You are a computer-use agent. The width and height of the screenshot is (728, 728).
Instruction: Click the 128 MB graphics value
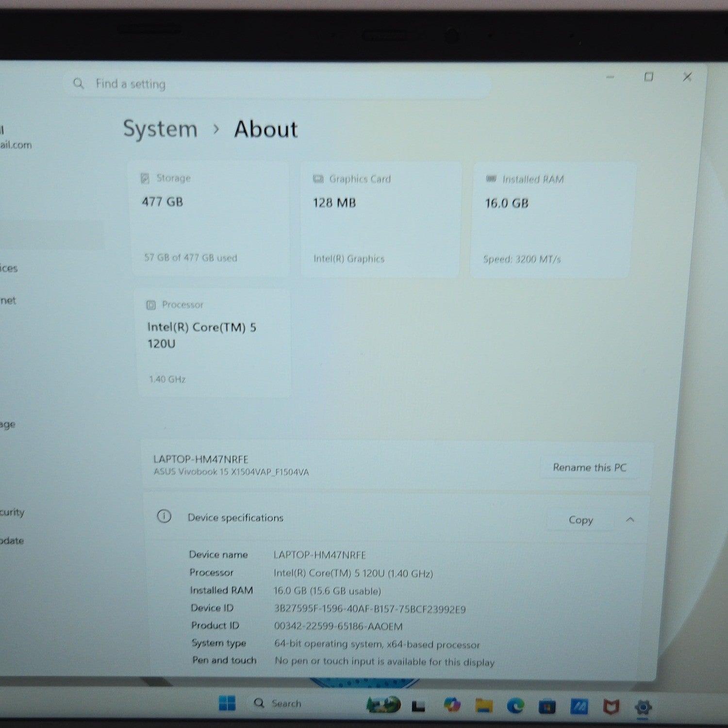[x=334, y=202]
